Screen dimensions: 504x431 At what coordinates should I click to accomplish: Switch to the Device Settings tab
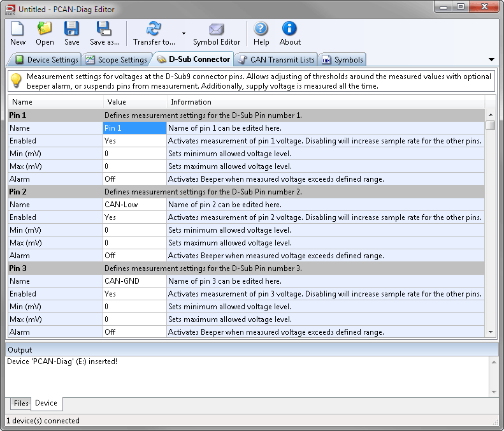[x=46, y=60]
